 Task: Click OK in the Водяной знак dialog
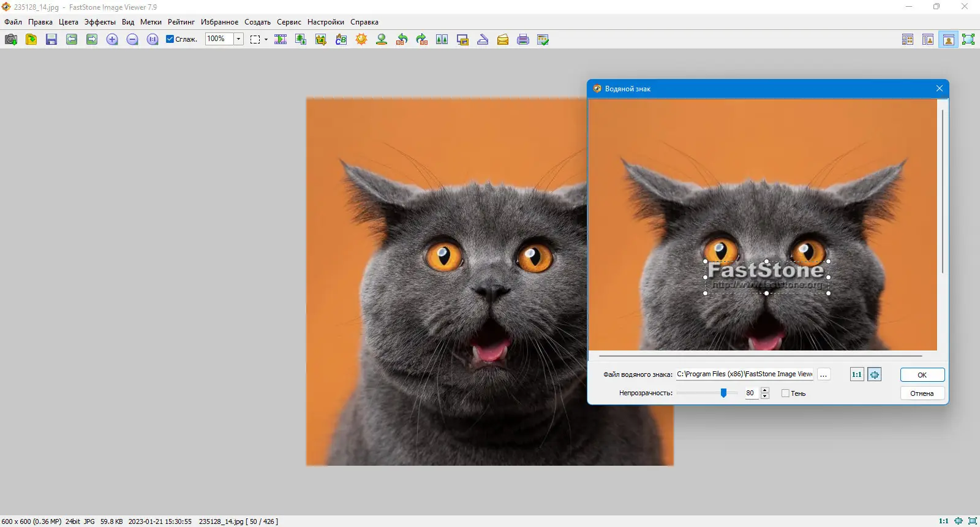[x=922, y=374]
